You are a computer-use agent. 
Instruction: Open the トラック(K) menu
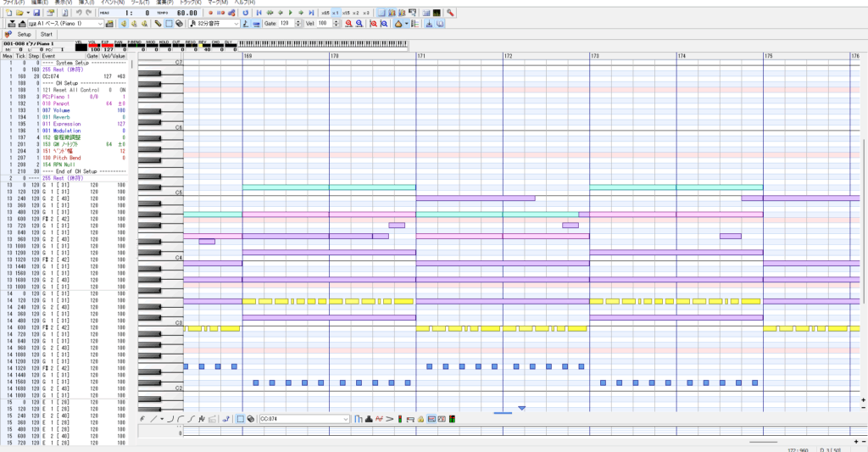(x=191, y=3)
